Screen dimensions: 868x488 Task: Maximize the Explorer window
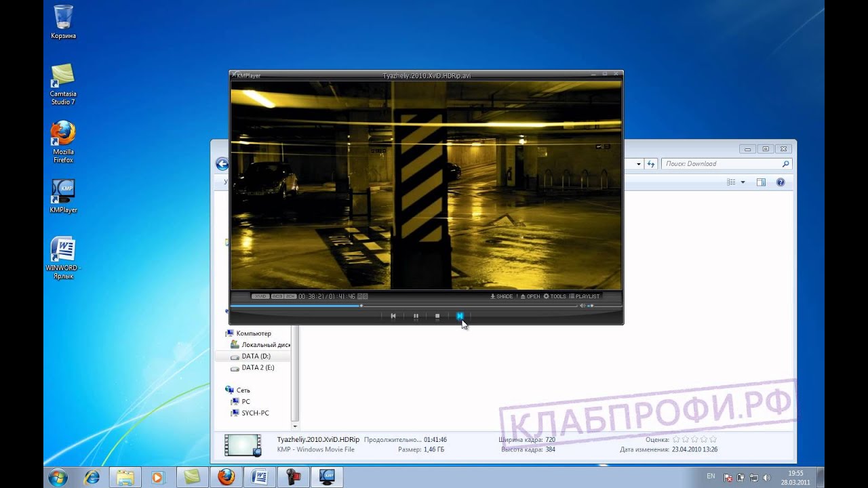(766, 149)
